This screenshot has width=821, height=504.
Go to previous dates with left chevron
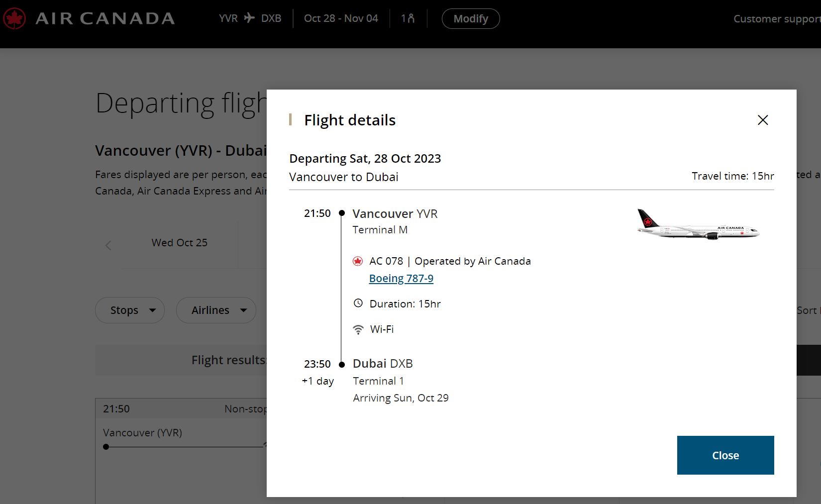pos(108,245)
